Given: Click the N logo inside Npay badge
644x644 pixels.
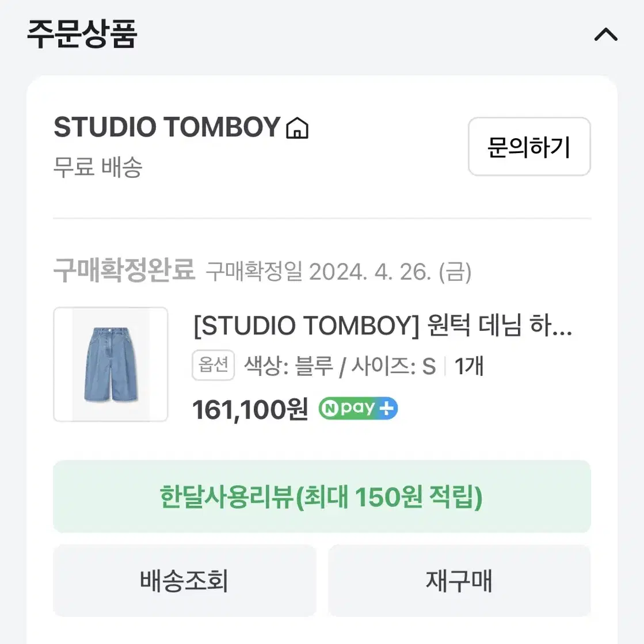Looking at the screenshot, I should 329,408.
